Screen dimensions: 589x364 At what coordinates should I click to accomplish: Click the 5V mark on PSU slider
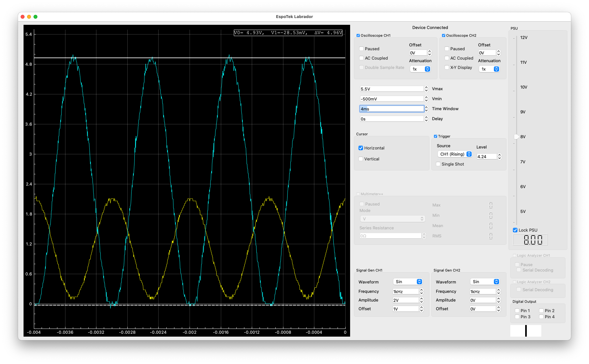click(x=523, y=212)
